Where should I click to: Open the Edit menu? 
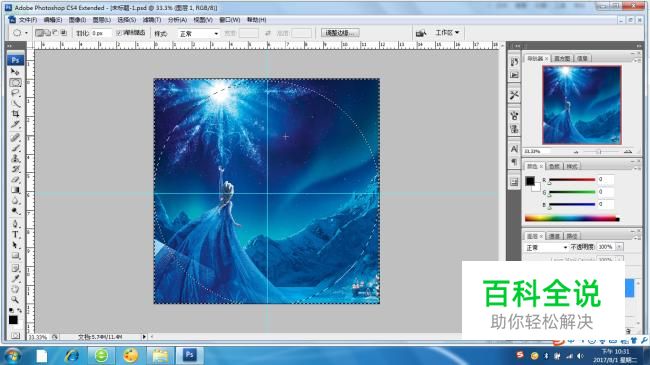tap(53, 20)
